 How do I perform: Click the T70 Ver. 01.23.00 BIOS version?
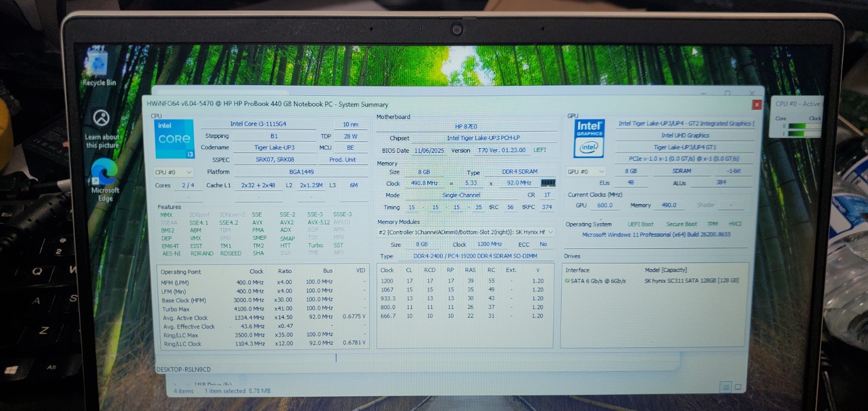point(501,150)
